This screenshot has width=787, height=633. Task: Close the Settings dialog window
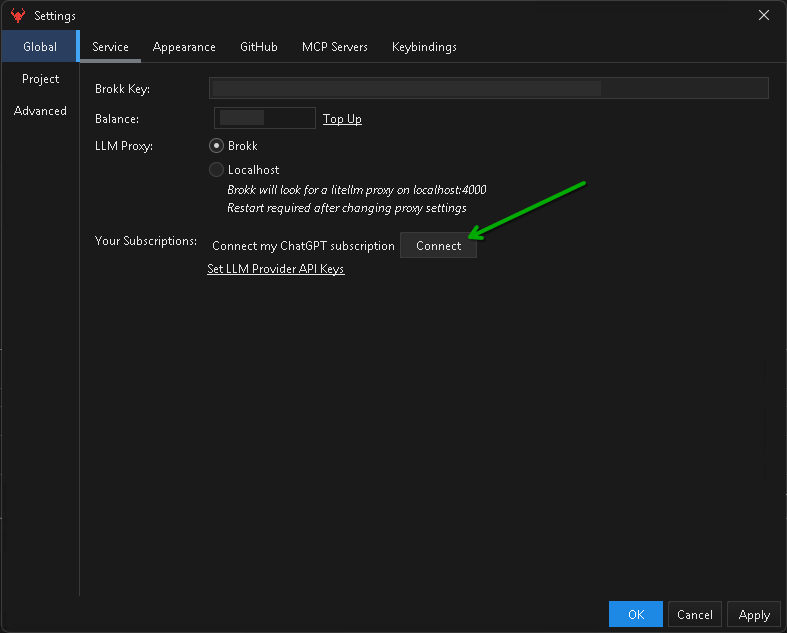[764, 15]
